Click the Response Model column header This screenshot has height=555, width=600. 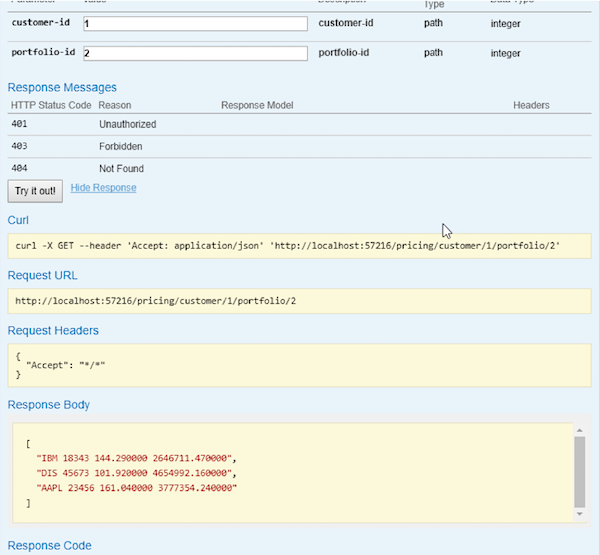pos(256,105)
